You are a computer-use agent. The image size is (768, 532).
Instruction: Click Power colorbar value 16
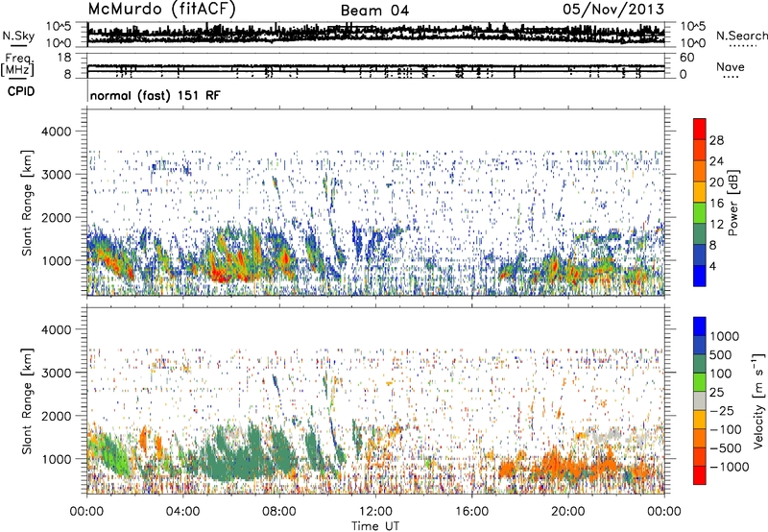716,204
